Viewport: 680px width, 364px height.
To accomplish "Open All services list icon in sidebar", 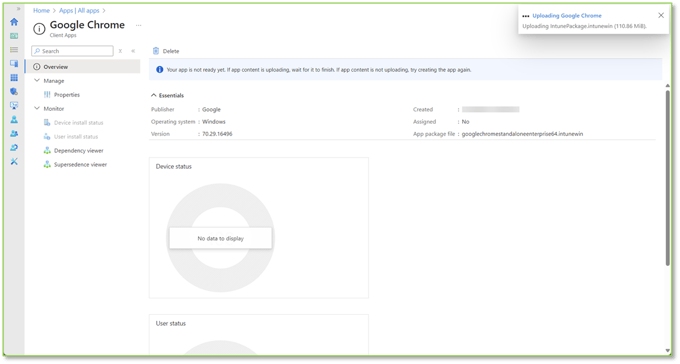I will [14, 50].
